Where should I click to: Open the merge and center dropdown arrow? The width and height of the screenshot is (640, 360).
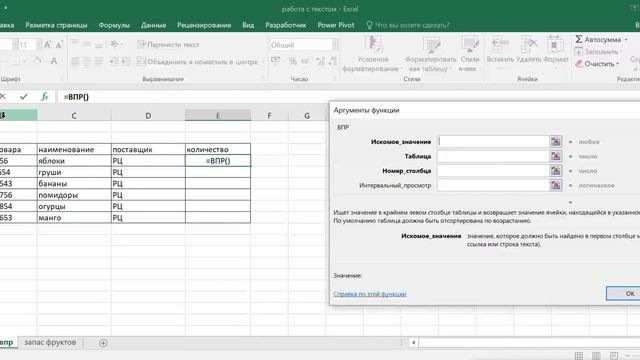click(263, 62)
